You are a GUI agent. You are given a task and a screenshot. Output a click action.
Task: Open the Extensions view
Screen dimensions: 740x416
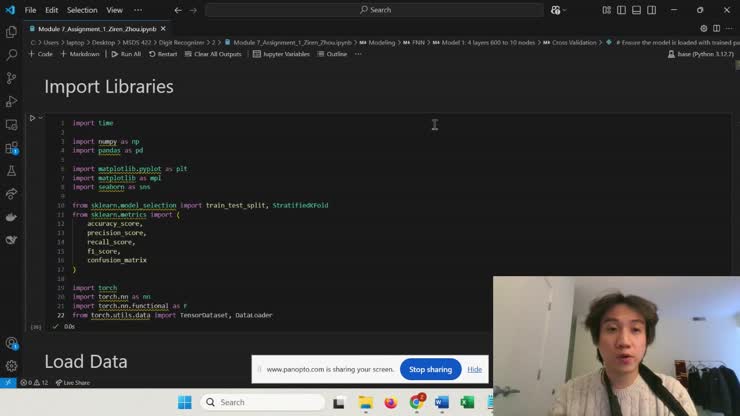[11, 148]
